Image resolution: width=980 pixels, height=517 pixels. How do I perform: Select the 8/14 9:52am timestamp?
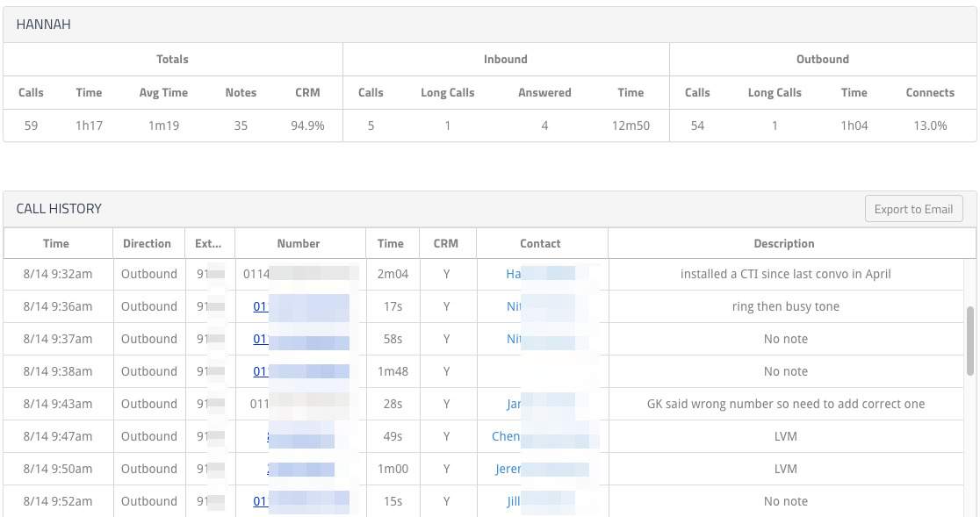click(57, 501)
